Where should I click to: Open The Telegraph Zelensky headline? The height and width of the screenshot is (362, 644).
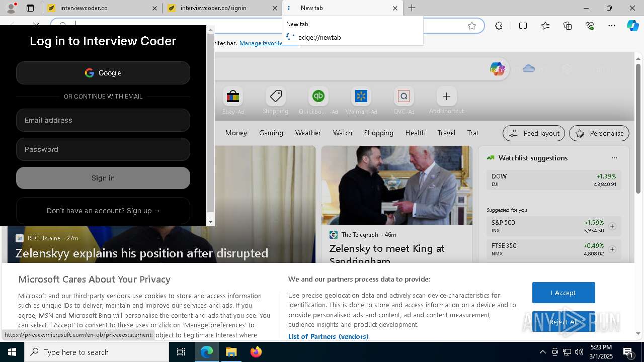(387, 254)
